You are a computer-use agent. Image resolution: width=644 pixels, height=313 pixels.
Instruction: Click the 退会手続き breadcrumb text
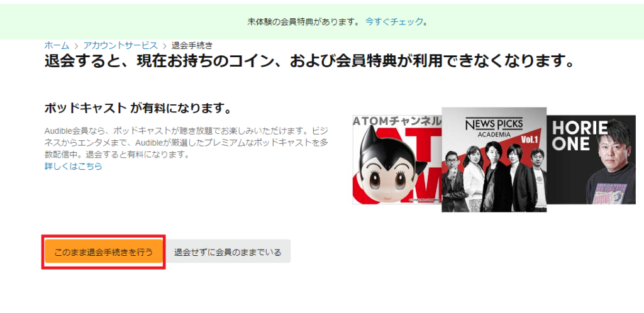[x=192, y=45]
